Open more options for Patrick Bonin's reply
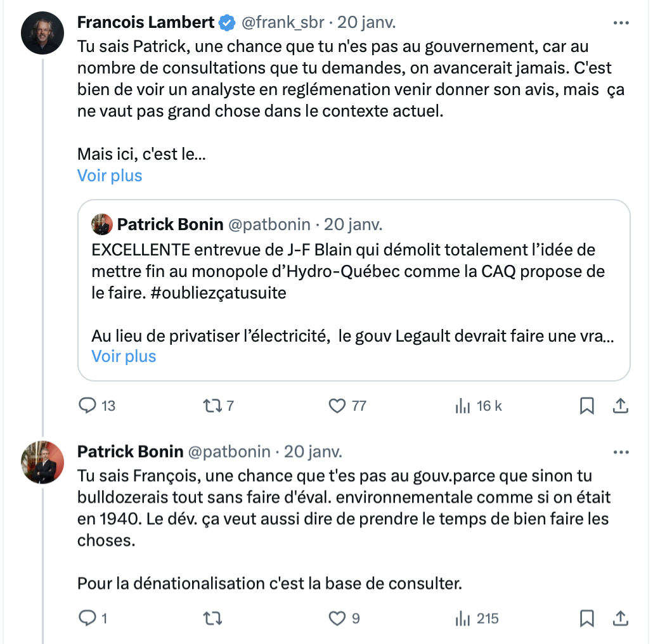The image size is (653, 644). pyautogui.click(x=621, y=452)
